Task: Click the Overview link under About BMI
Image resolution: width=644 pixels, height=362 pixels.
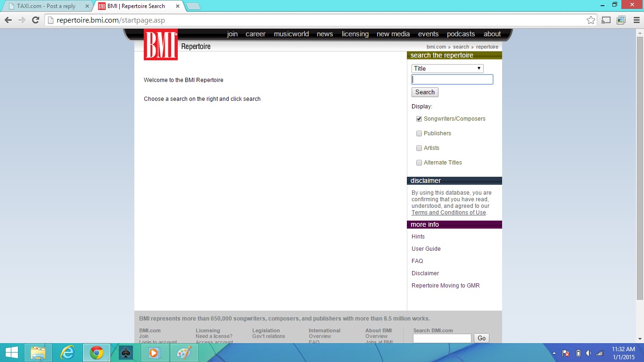Action: (376, 336)
